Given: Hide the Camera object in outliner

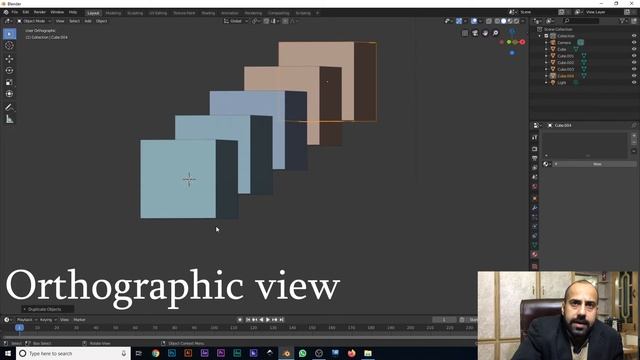Looking at the screenshot, I should pyautogui.click(x=634, y=42).
